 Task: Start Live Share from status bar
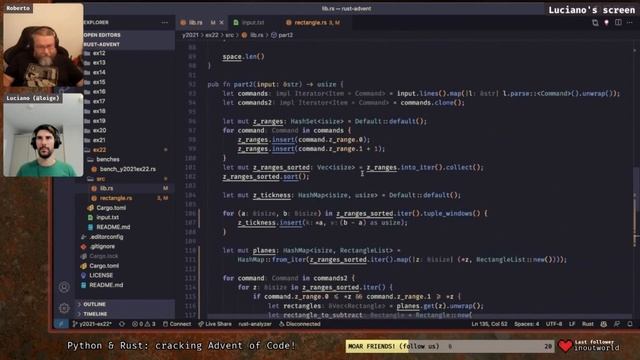click(215, 324)
